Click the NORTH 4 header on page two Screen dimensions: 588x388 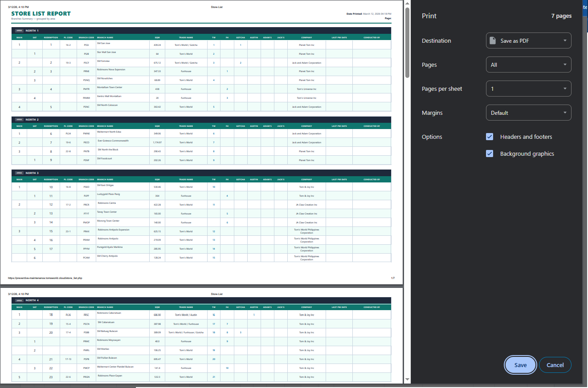(32, 300)
